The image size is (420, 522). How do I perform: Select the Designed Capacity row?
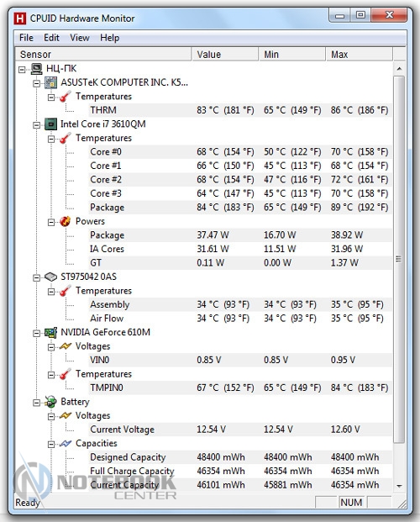pos(239,457)
